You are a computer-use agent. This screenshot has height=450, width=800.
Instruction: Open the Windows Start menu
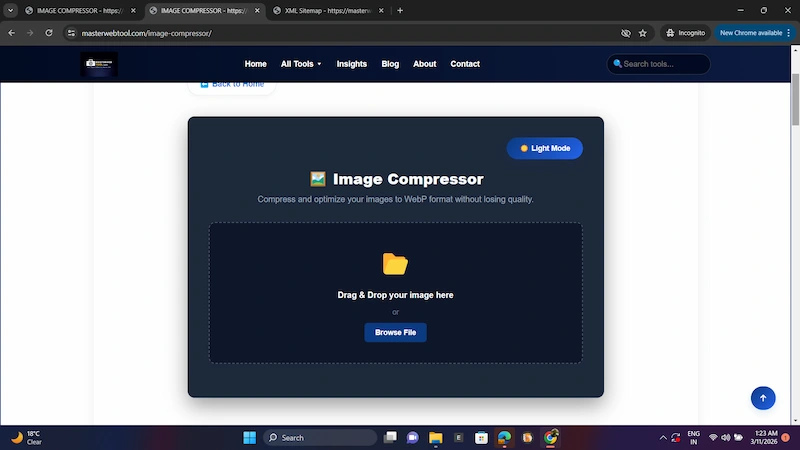(x=249, y=437)
